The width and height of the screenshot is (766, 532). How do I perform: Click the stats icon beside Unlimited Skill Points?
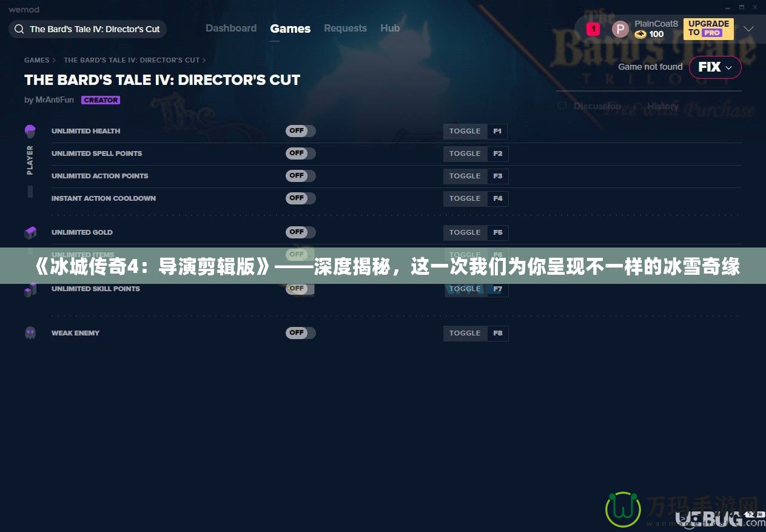click(x=30, y=289)
